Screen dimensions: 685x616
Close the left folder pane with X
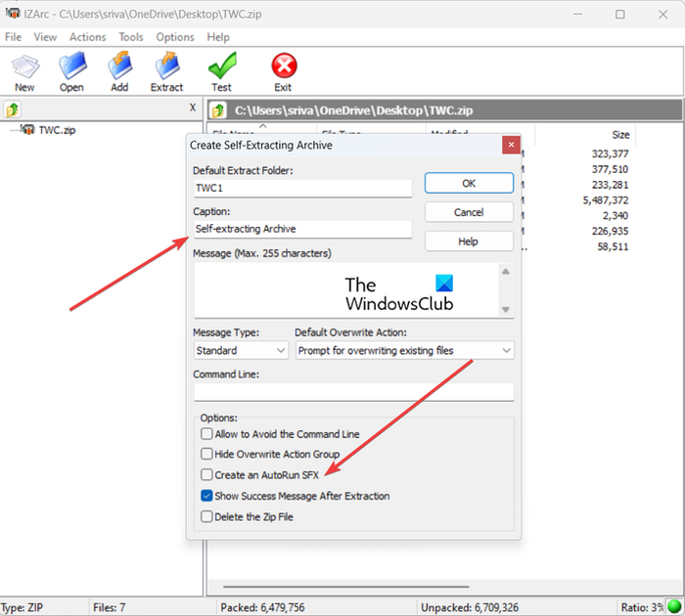pos(193,108)
